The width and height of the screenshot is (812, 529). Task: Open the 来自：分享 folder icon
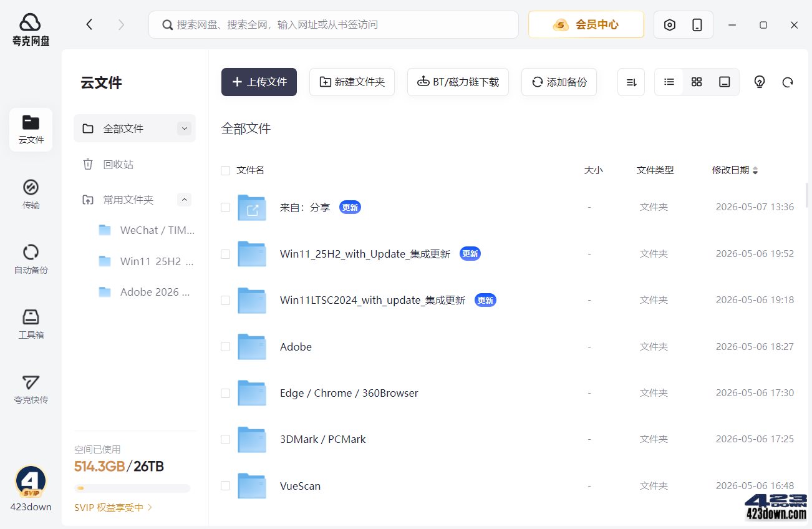[252, 208]
